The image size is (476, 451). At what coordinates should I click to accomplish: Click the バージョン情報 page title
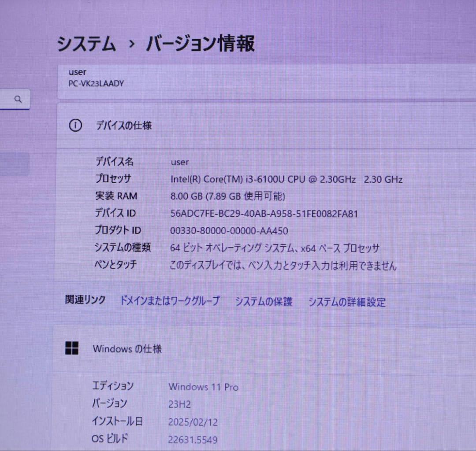click(201, 43)
